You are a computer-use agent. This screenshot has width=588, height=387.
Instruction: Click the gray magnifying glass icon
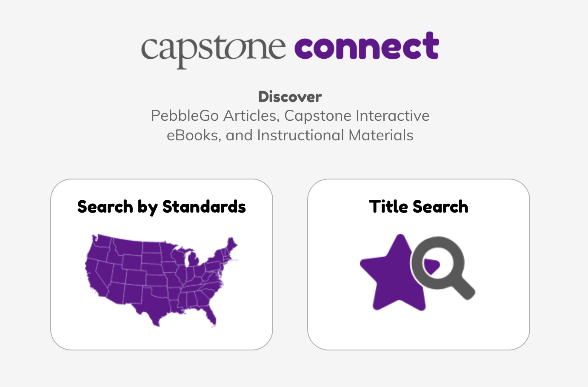click(442, 268)
